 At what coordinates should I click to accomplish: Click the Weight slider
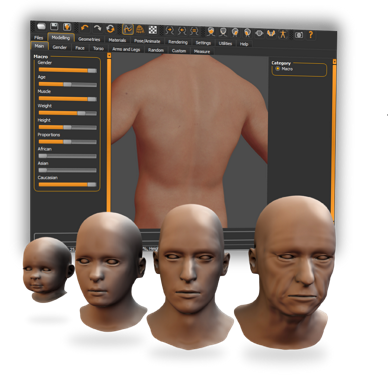click(68, 113)
